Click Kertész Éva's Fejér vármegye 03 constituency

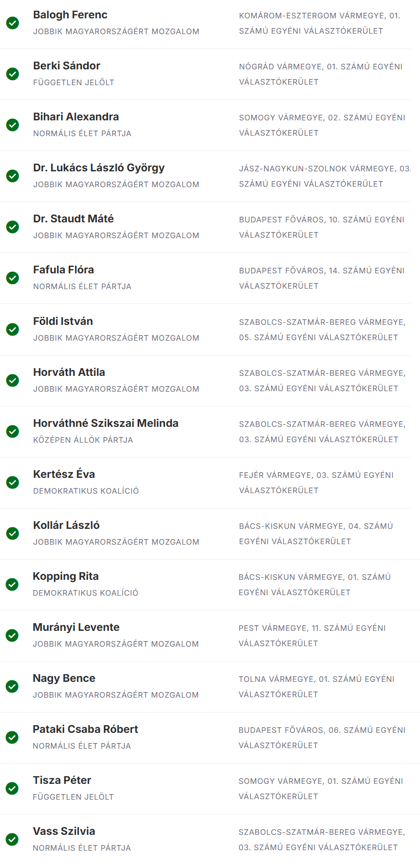(x=316, y=482)
